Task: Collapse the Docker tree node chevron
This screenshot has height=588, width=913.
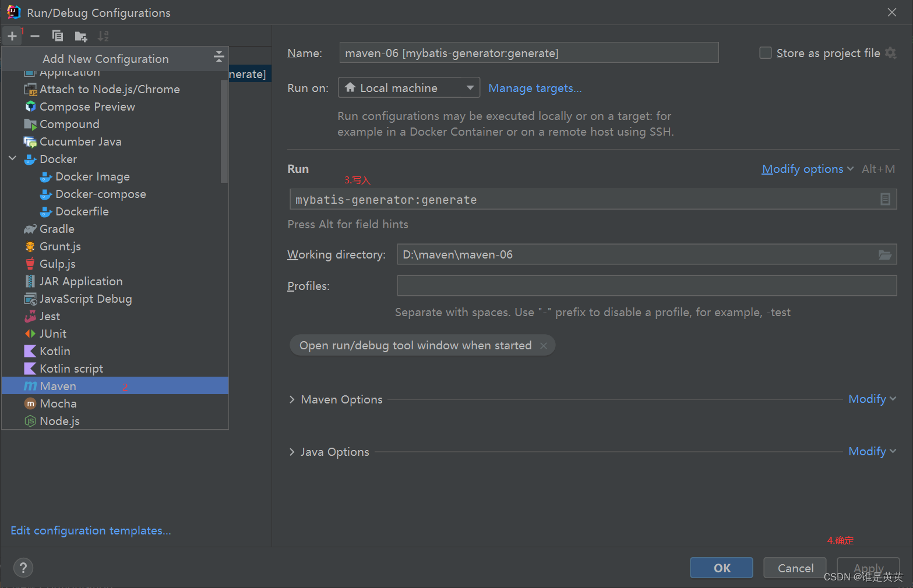Action: coord(12,158)
